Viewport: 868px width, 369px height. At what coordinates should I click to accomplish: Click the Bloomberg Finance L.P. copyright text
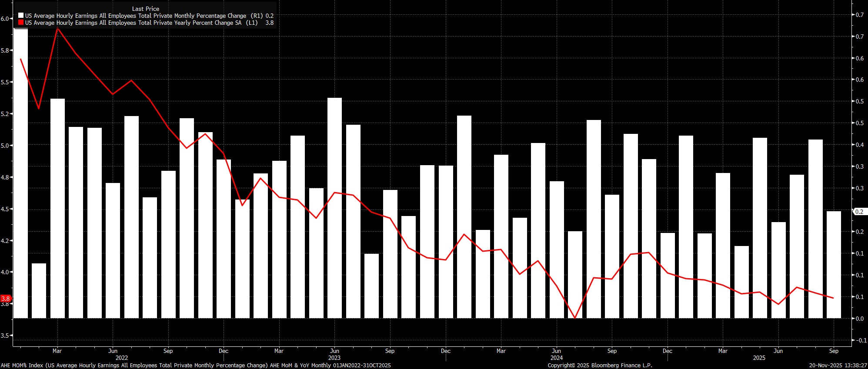pyautogui.click(x=600, y=366)
